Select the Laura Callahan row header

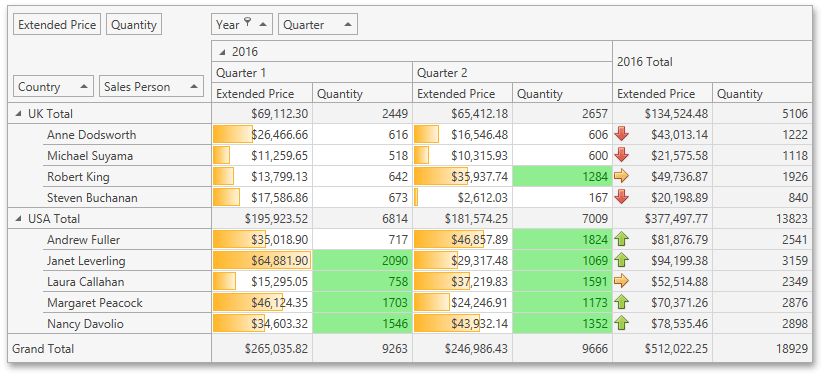point(127,282)
